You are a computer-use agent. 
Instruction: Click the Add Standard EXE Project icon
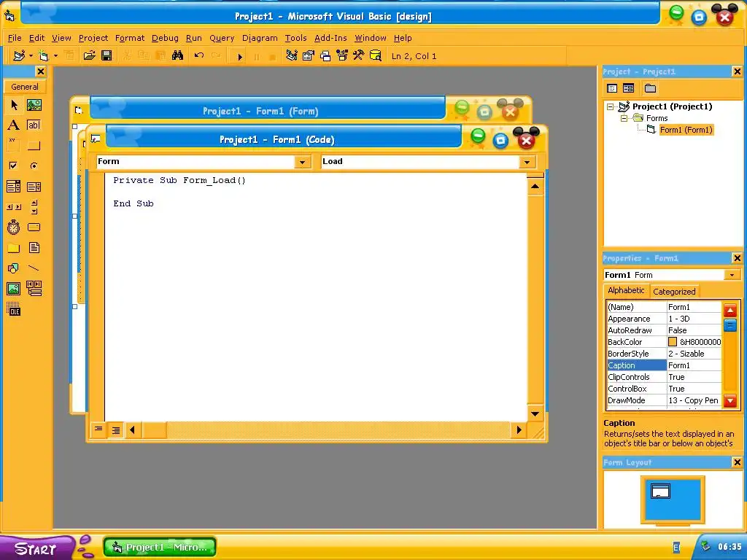(19, 55)
